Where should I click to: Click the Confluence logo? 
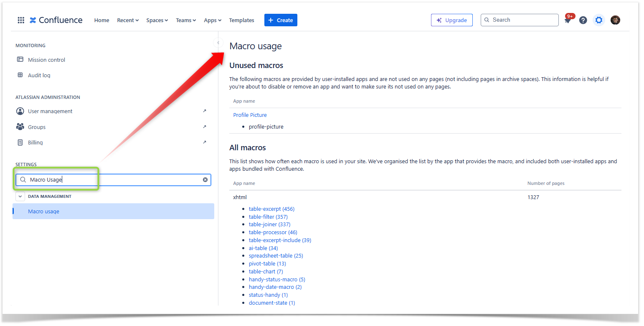coord(56,20)
